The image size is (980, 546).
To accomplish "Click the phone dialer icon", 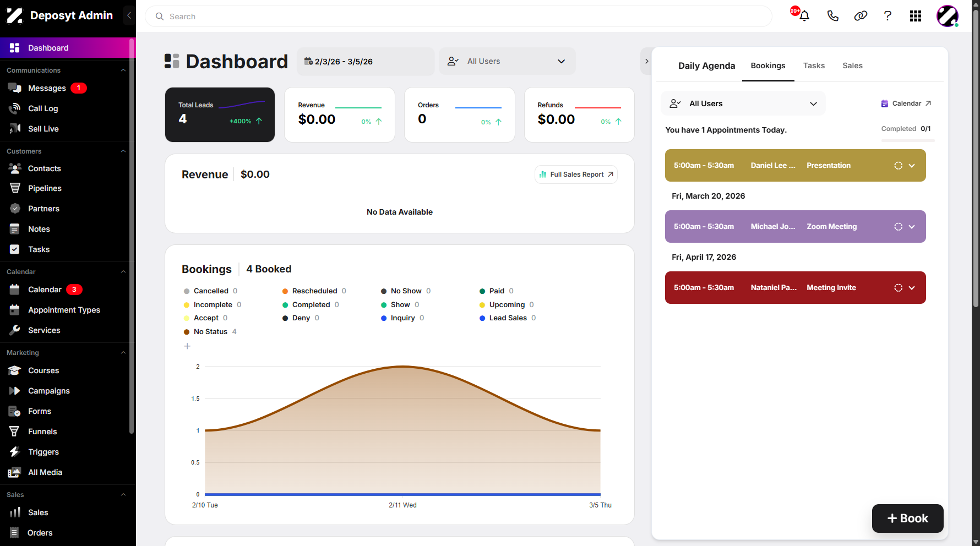I will pyautogui.click(x=832, y=16).
